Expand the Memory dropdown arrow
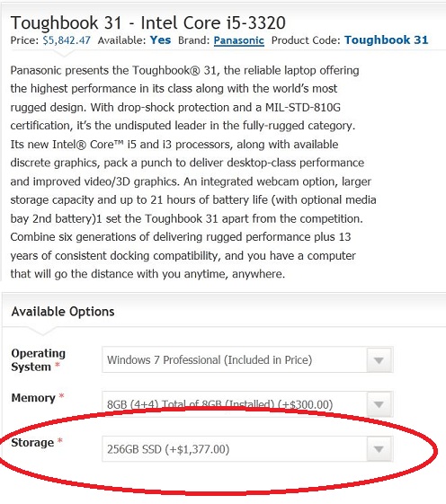 pyautogui.click(x=379, y=404)
